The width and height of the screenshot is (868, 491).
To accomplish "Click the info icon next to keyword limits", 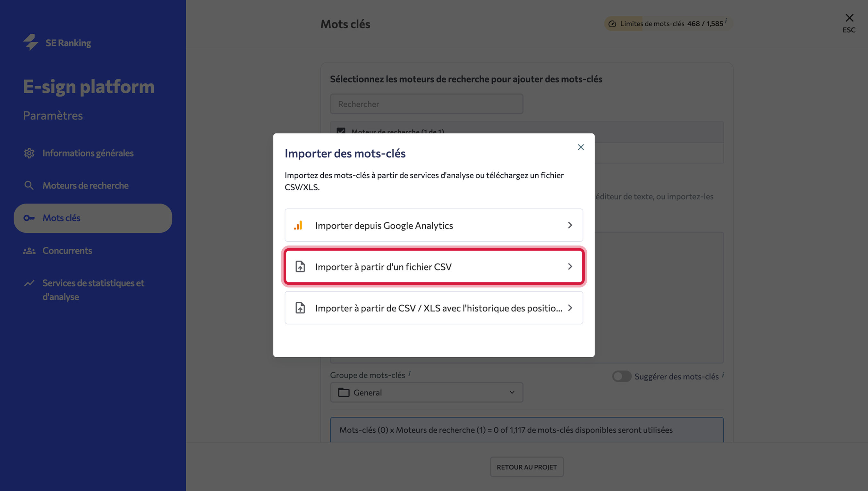I will coord(726,21).
